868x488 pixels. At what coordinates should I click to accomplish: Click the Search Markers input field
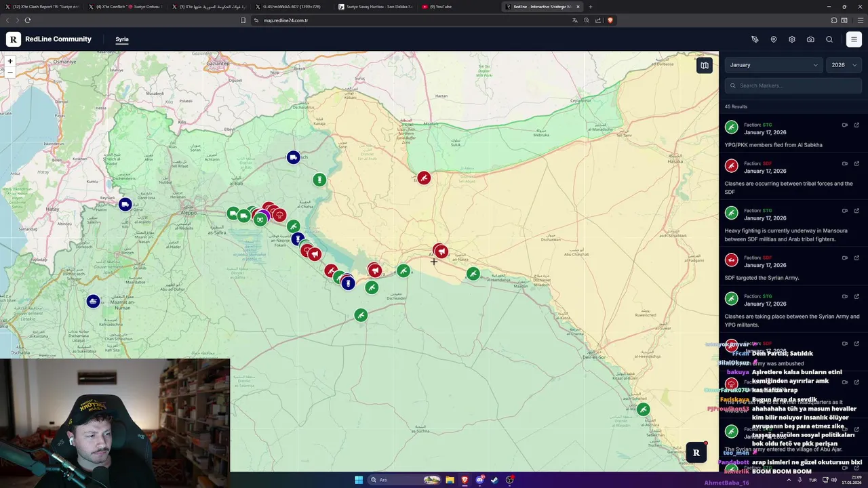793,85
